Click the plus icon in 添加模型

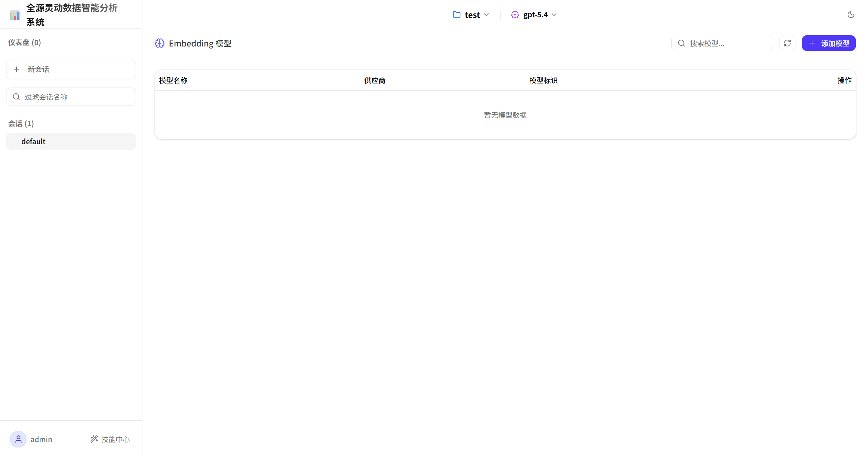[812, 43]
